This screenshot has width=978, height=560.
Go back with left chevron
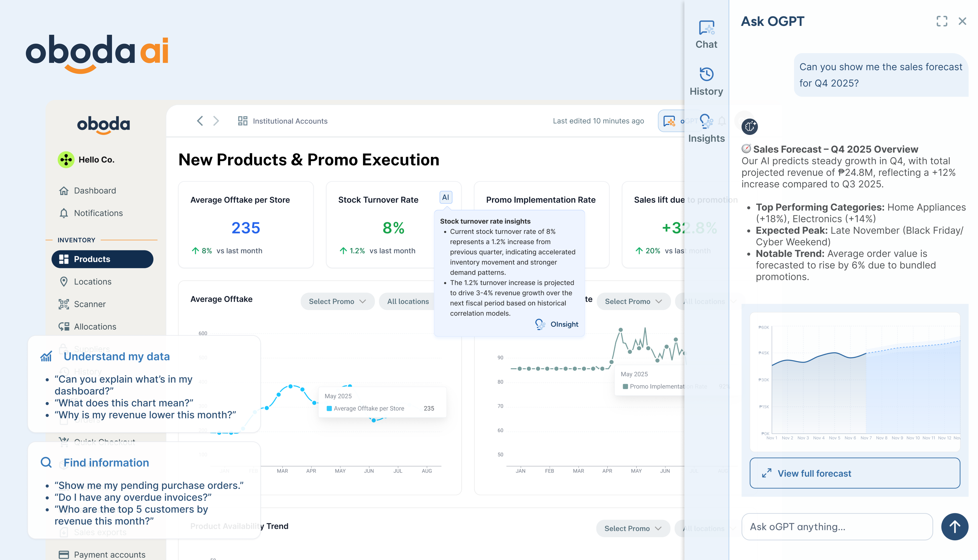pos(200,121)
